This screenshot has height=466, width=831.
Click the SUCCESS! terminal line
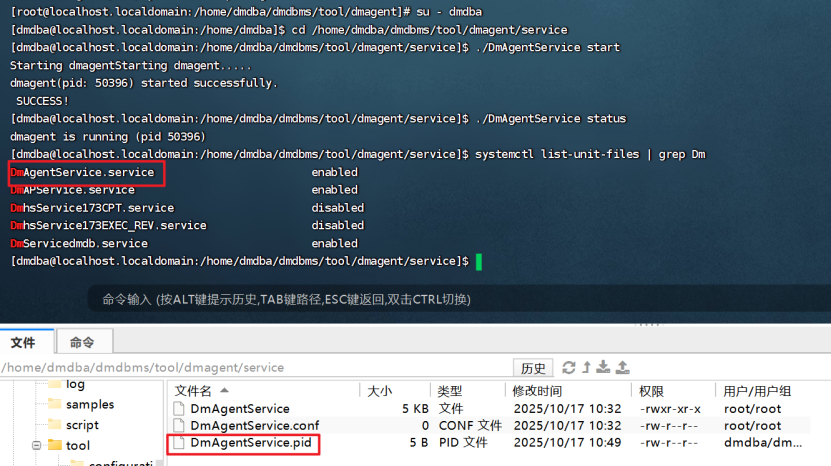coord(42,101)
